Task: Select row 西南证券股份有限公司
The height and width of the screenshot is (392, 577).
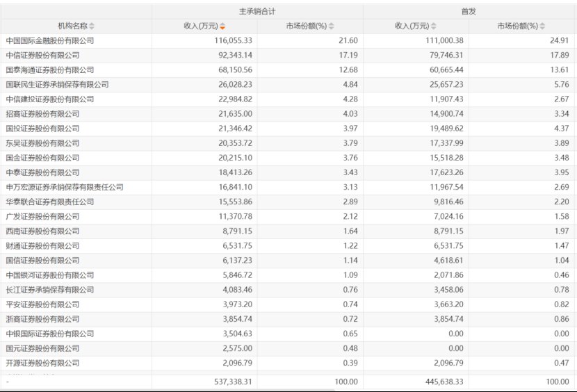Action: tap(287, 231)
